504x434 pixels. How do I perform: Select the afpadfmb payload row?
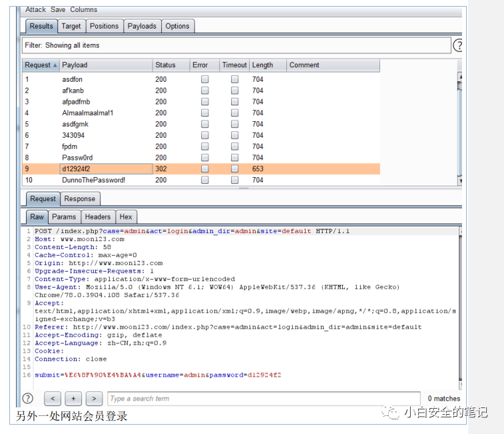(201, 102)
